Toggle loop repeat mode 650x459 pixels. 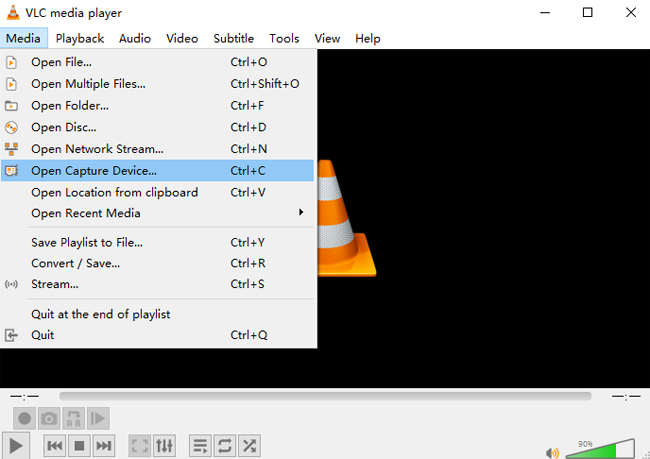tap(225, 446)
